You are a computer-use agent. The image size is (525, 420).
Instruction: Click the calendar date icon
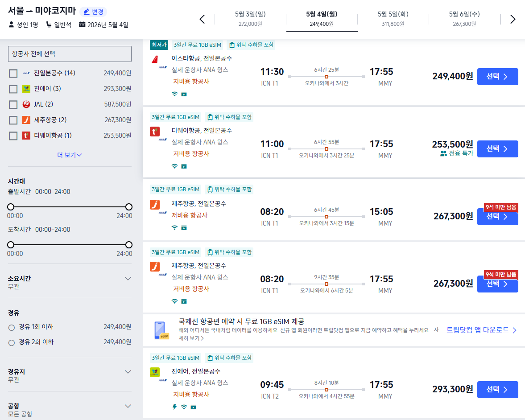click(82, 25)
